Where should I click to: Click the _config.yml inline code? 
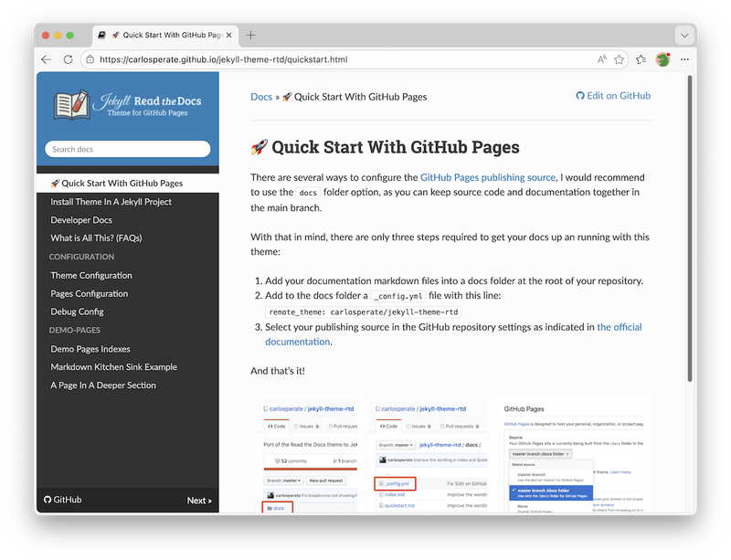[x=398, y=296]
